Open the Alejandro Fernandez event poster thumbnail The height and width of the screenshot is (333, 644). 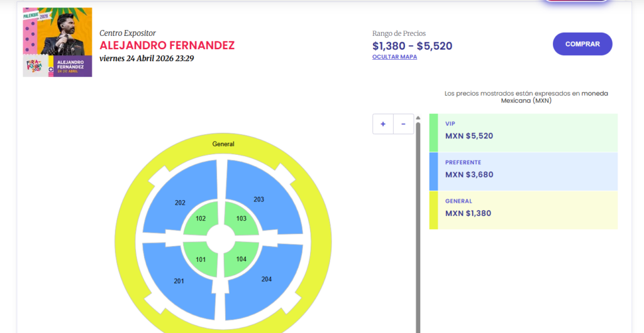coord(57,42)
